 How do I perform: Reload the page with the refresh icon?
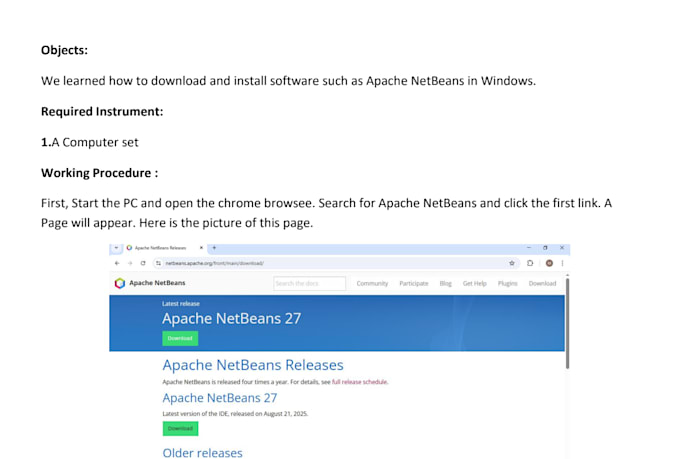[143, 263]
